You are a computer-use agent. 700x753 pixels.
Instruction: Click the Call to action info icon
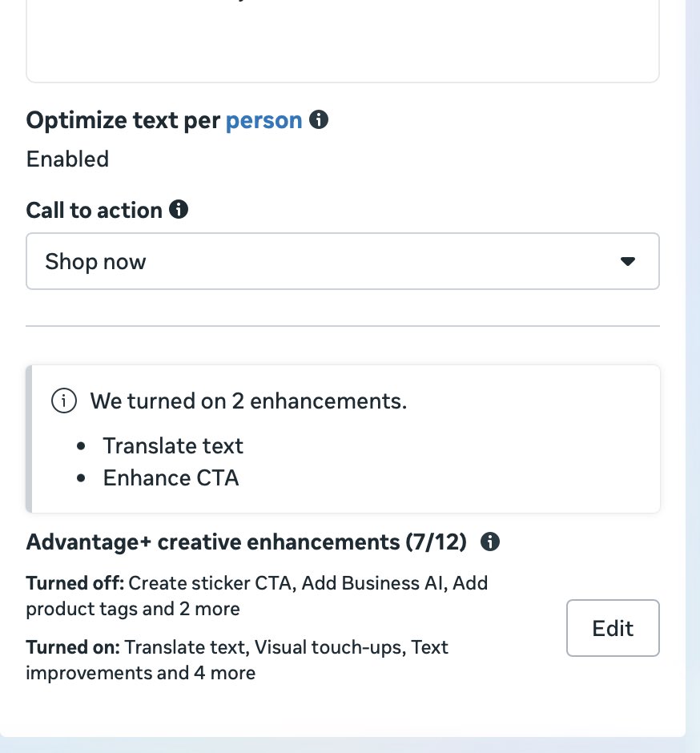tap(178, 209)
